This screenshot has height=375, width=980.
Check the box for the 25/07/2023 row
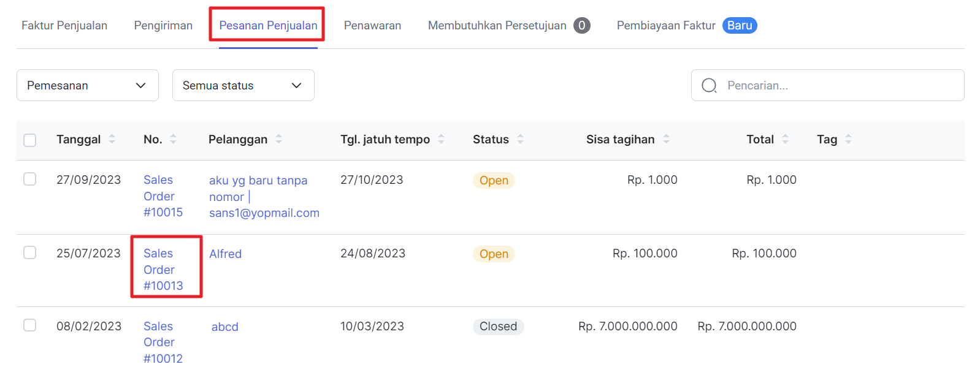[x=30, y=252]
